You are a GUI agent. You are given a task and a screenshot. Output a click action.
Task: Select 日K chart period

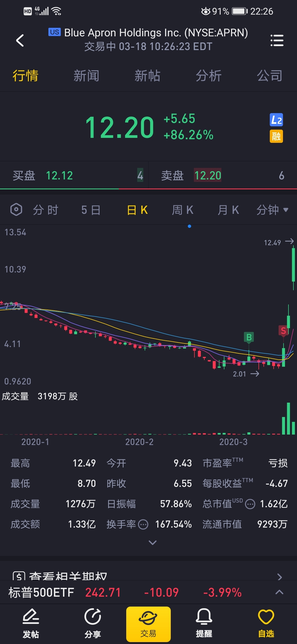[x=137, y=210]
